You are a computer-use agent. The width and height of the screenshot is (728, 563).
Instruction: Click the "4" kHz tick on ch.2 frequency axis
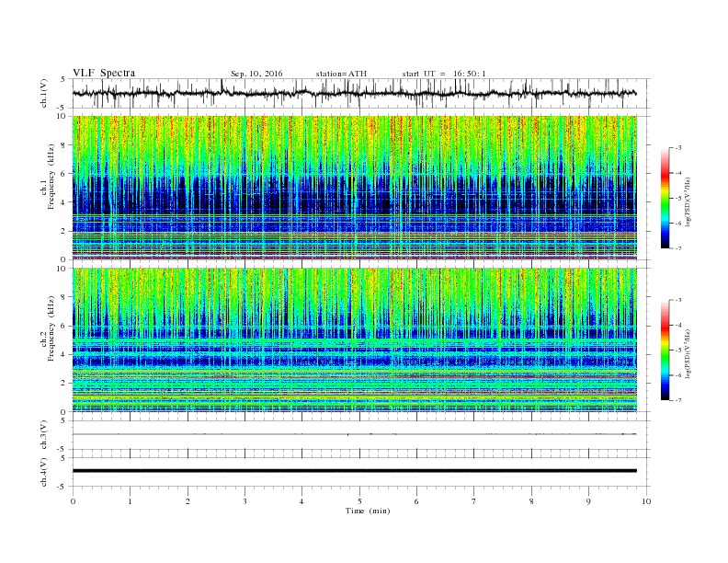click(x=63, y=354)
